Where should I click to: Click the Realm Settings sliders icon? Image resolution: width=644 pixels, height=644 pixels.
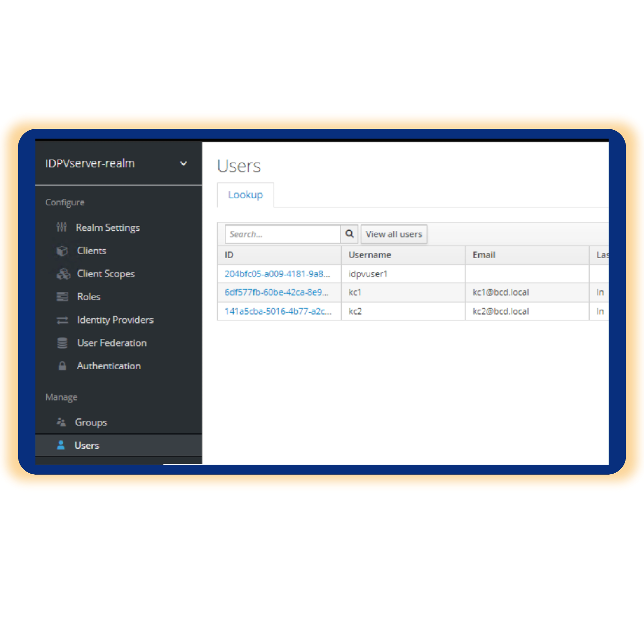[x=62, y=227]
